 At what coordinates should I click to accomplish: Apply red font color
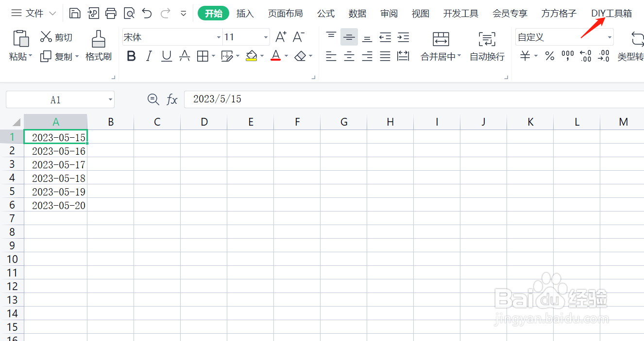(x=275, y=56)
